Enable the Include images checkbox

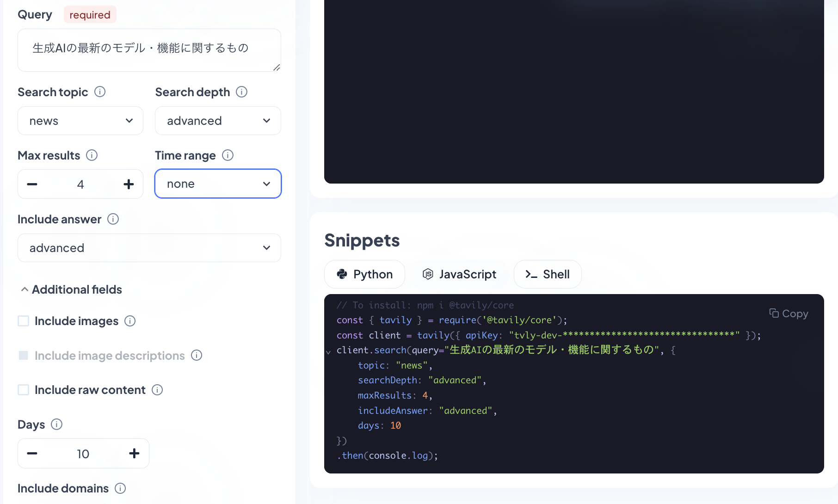click(x=23, y=320)
